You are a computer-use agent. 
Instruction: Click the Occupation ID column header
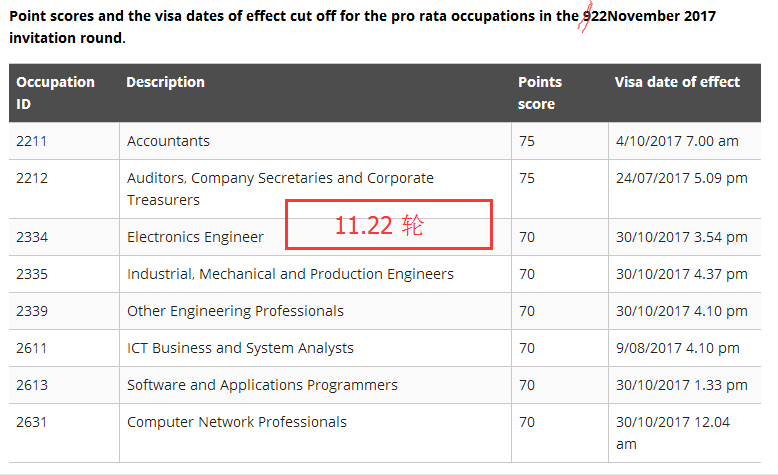pos(56,92)
